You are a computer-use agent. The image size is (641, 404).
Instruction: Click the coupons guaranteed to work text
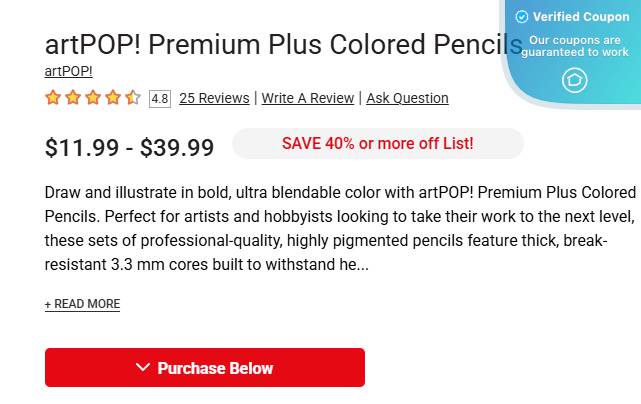click(x=575, y=46)
